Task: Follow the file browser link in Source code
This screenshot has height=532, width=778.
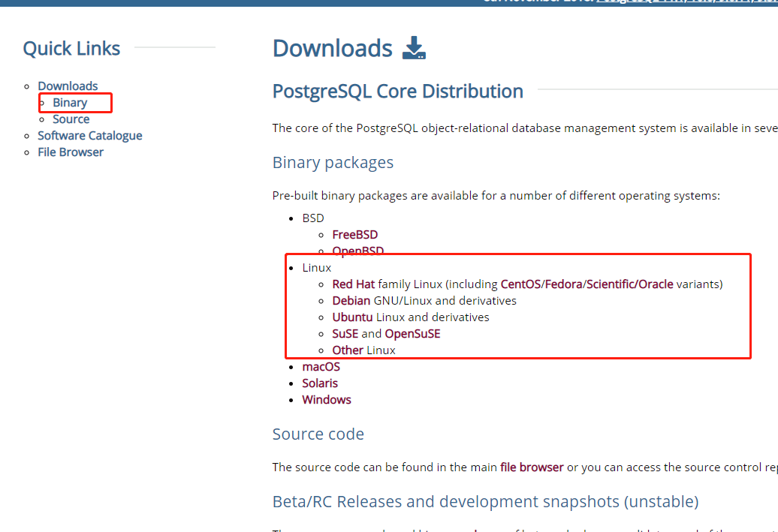Action: (x=532, y=467)
